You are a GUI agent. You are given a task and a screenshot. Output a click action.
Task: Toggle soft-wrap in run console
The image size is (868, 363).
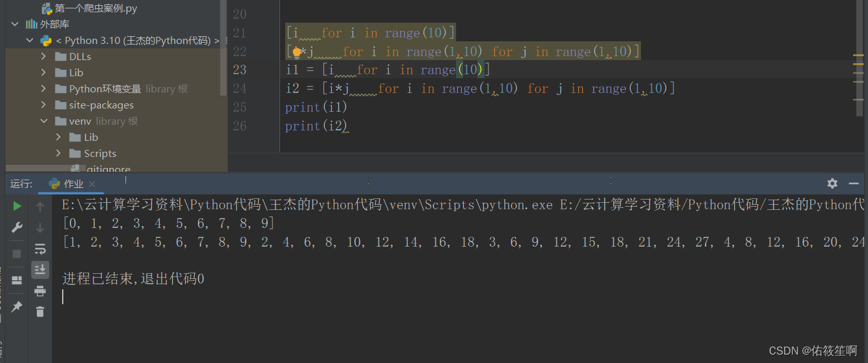pos(40,249)
